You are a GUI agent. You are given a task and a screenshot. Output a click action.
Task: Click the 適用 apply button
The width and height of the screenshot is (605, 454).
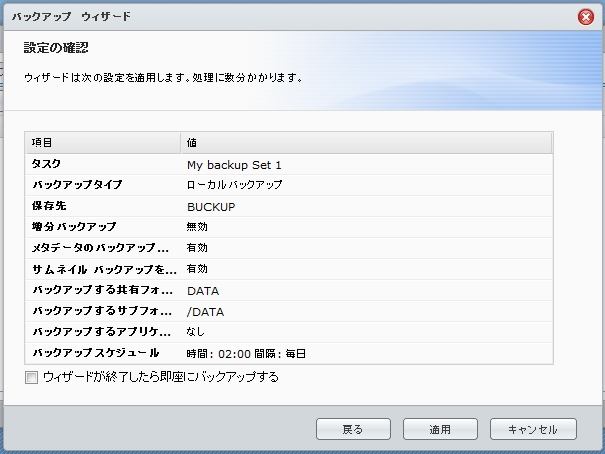[440, 429]
